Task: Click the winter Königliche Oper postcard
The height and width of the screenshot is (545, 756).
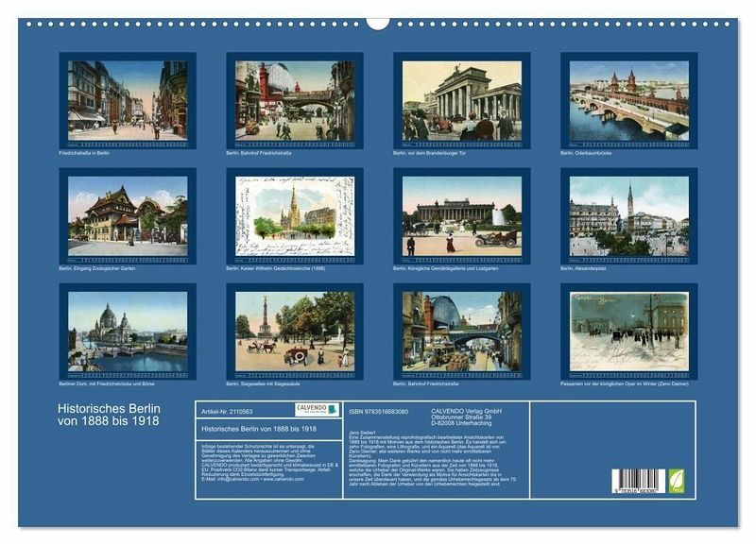Action: pyautogui.click(x=629, y=332)
